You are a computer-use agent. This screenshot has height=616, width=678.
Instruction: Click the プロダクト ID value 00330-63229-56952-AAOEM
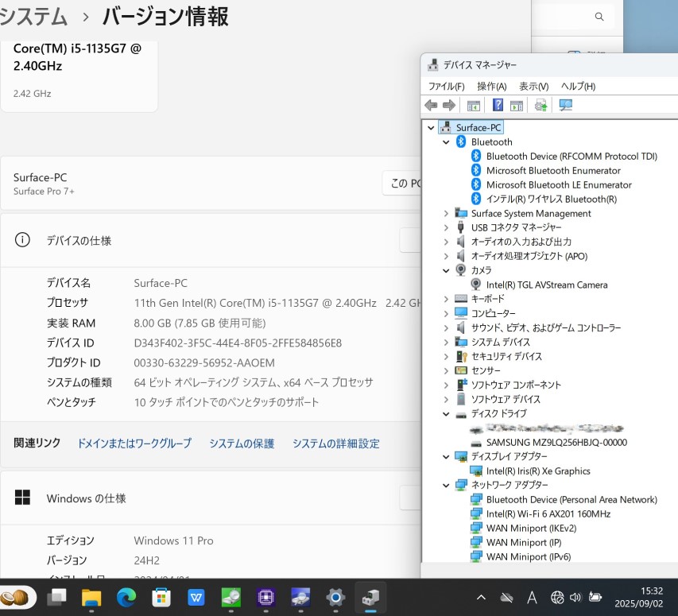[204, 362]
